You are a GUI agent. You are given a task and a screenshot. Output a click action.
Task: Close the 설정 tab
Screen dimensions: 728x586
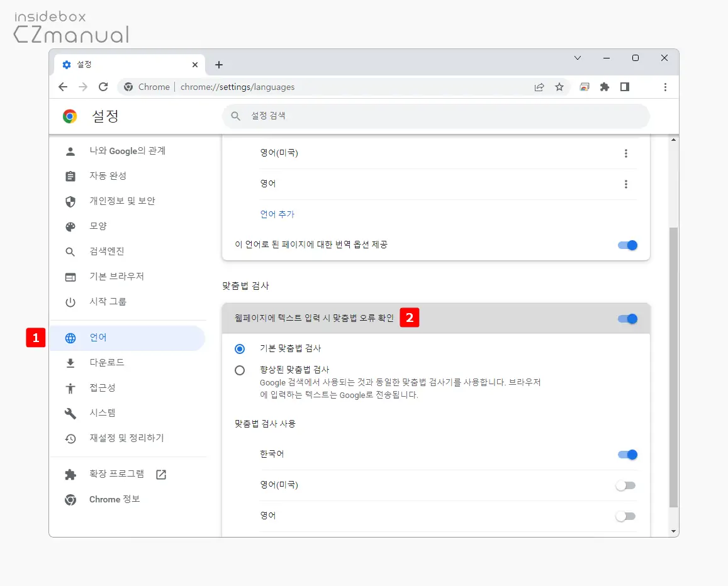coord(195,65)
